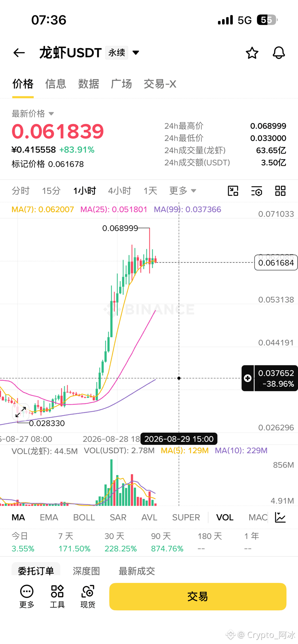The height and width of the screenshot is (644, 298).
Task: Tap the MA(7) value legend
Action: point(42,209)
